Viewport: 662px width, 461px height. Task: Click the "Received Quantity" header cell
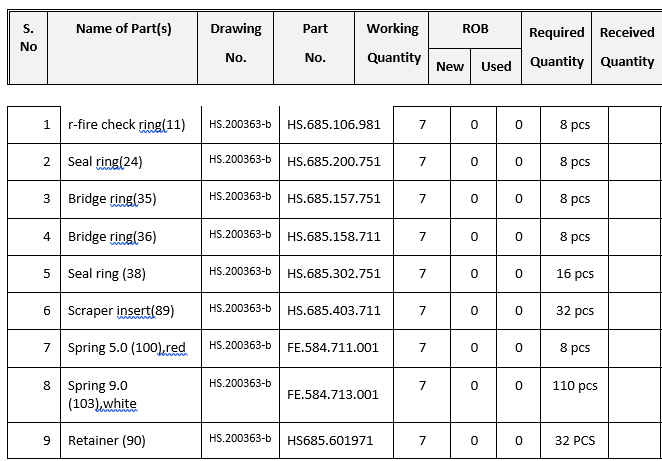tap(627, 47)
